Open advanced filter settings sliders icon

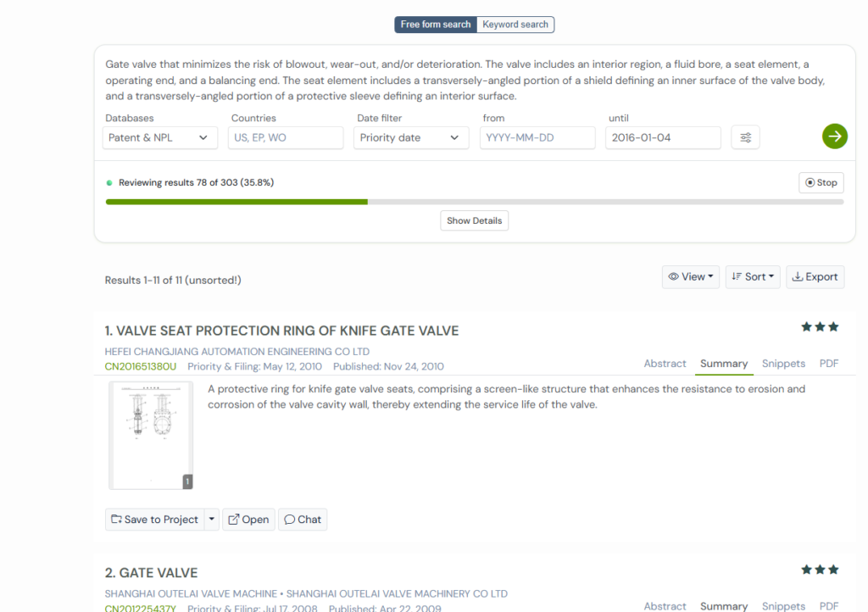tap(745, 137)
